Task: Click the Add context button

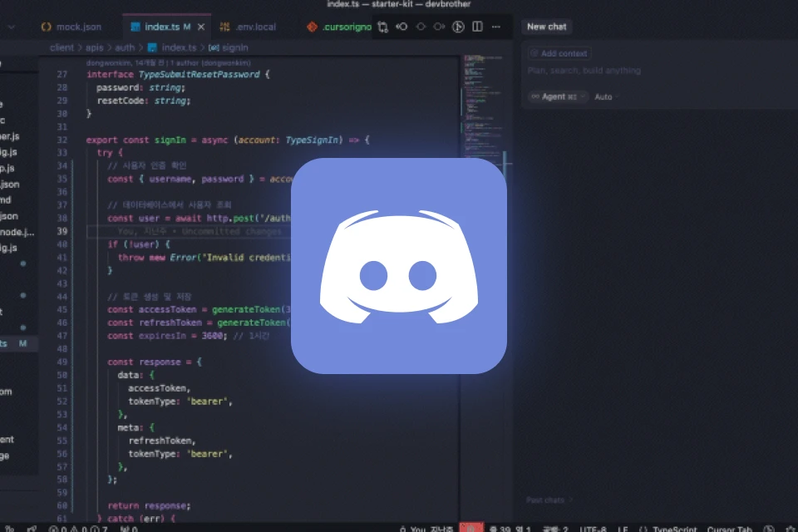Action: tap(559, 53)
